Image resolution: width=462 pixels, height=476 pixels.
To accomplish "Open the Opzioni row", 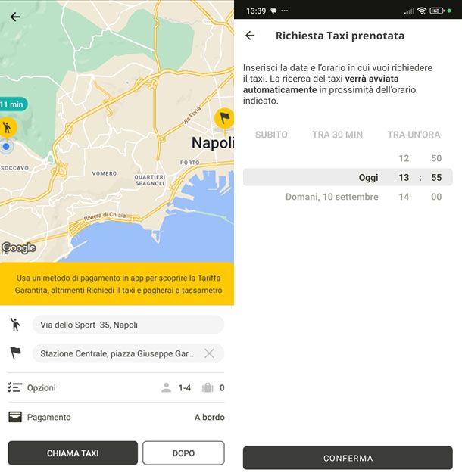I will (x=117, y=387).
